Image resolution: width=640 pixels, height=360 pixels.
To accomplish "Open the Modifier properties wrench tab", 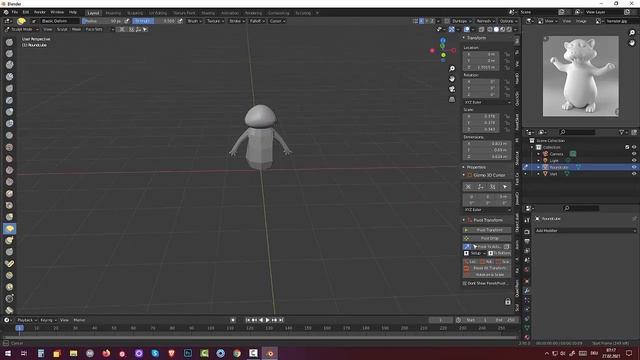I will click(x=527, y=291).
